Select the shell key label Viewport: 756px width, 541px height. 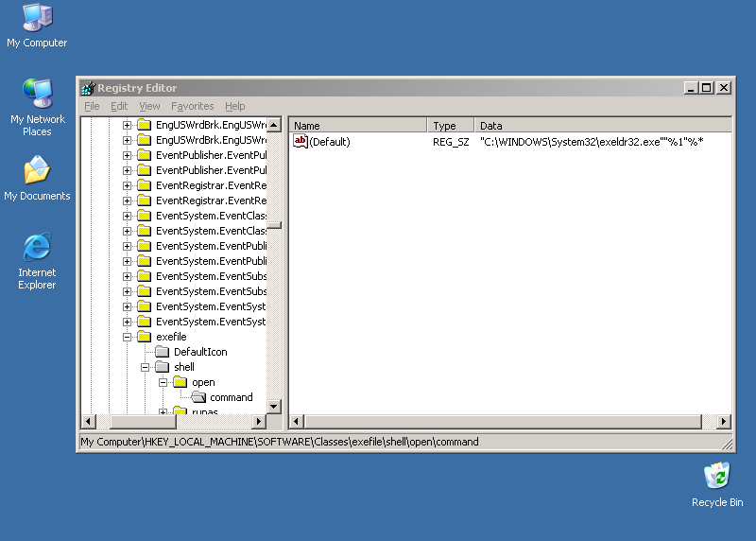[x=184, y=367]
